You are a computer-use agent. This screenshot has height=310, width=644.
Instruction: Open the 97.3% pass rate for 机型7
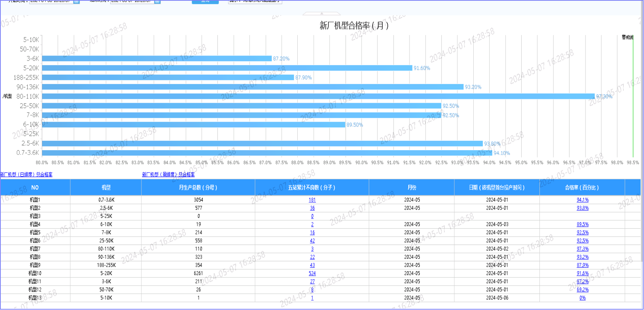coord(582,249)
